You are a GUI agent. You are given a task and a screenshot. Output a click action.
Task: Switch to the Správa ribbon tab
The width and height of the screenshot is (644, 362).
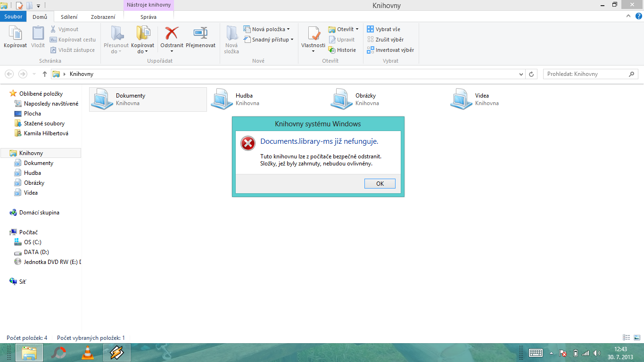pos(149,17)
